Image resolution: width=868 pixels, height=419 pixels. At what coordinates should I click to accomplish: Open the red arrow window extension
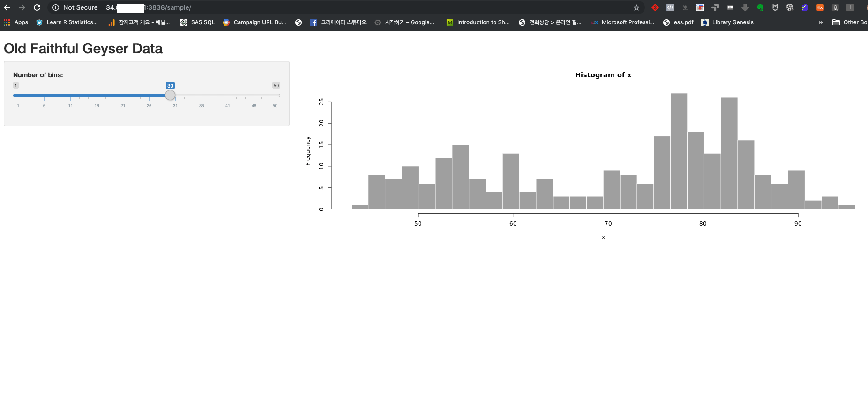(x=700, y=7)
